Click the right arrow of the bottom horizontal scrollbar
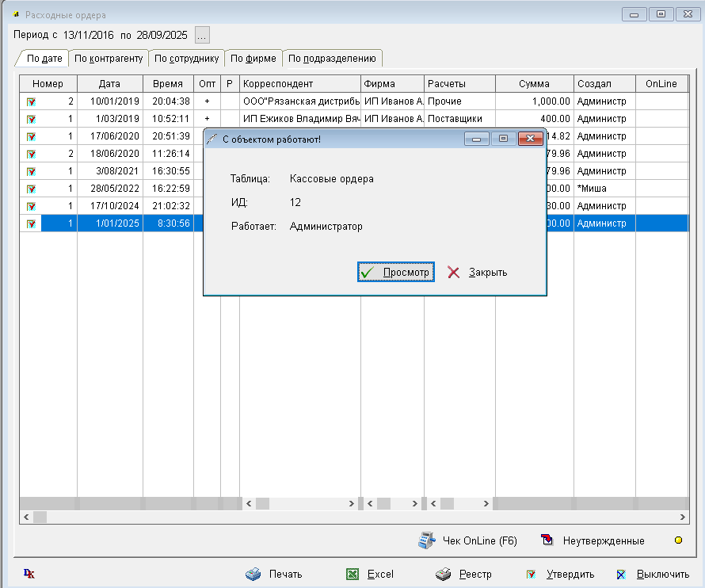This screenshot has width=705, height=588. coord(680,517)
